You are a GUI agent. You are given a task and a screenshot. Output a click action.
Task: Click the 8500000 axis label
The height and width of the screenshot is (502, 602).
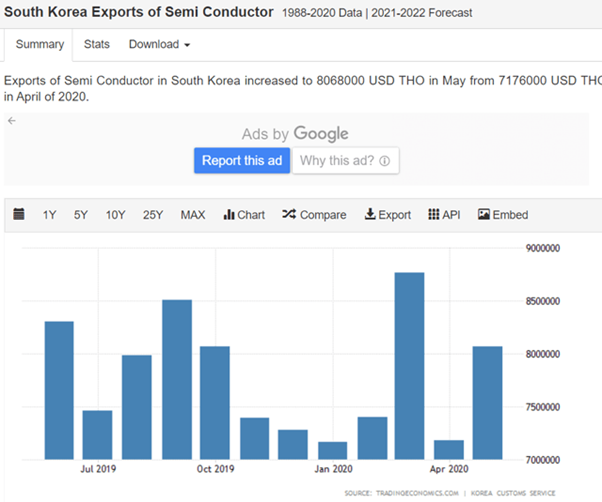point(543,301)
